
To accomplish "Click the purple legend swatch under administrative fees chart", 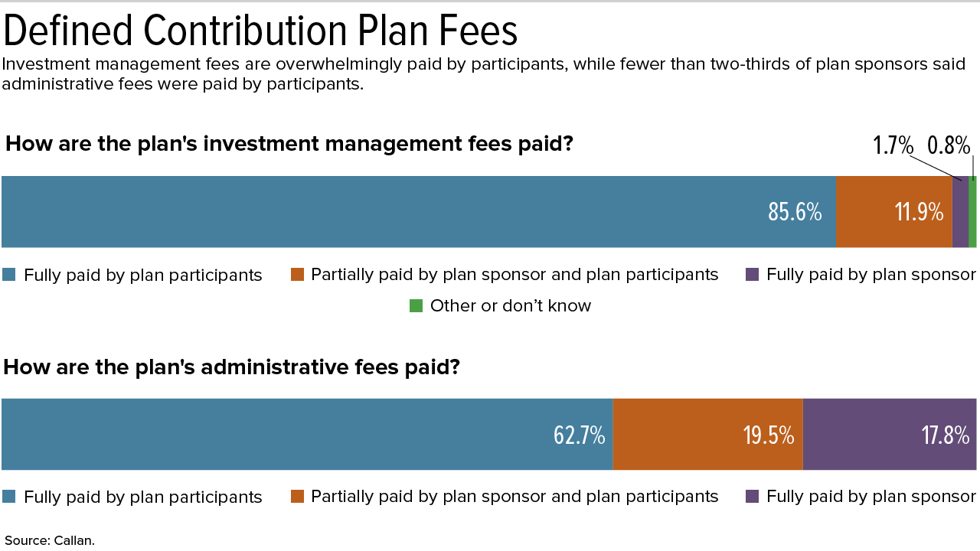I will [x=753, y=497].
